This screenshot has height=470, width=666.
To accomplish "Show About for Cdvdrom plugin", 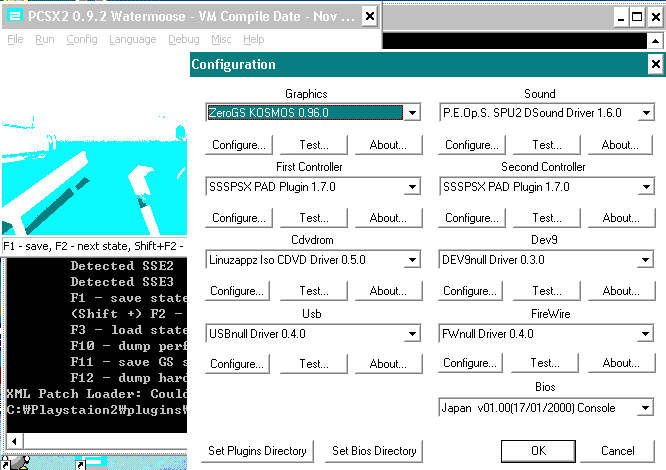I will [x=388, y=291].
